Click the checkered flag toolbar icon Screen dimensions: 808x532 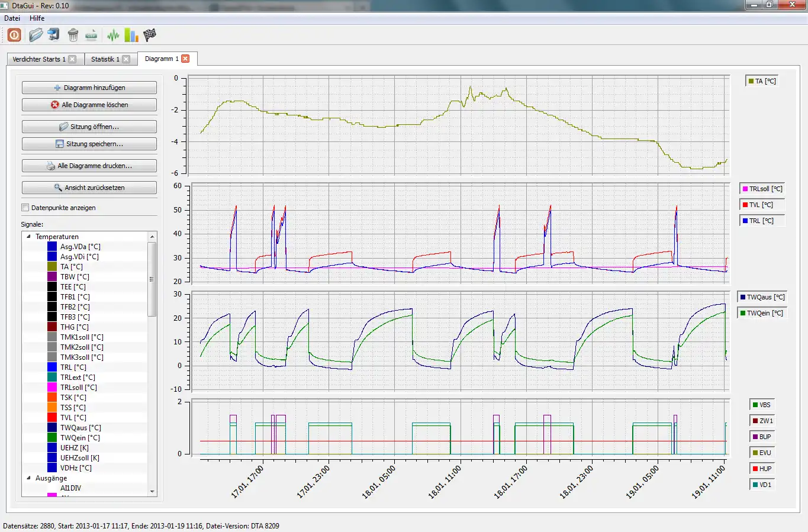(x=150, y=35)
